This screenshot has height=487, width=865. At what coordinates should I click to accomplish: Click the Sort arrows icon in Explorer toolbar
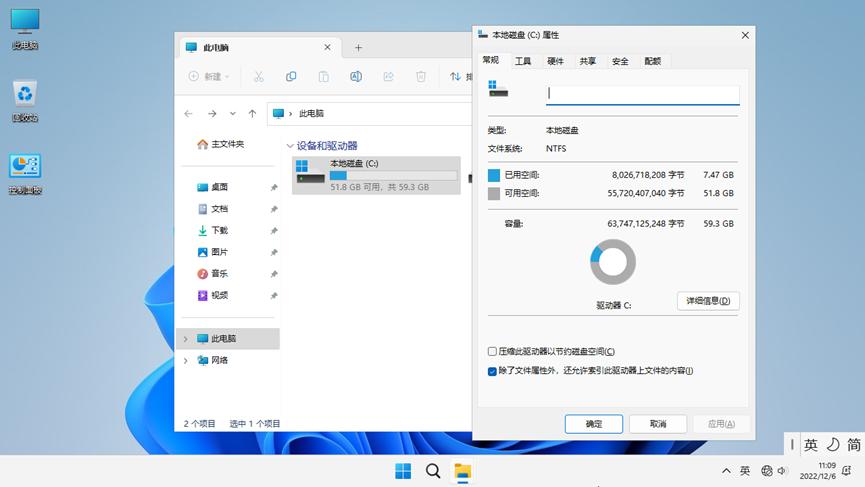point(455,77)
